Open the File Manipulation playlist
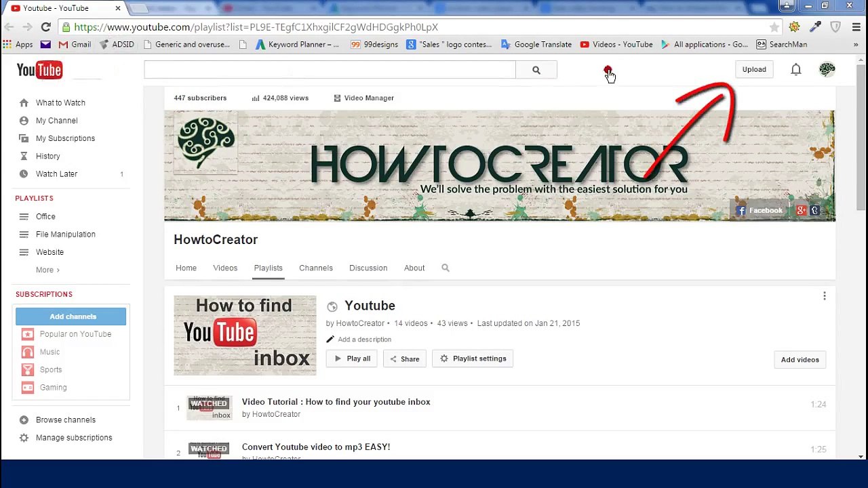The width and height of the screenshot is (868, 488). 66,234
